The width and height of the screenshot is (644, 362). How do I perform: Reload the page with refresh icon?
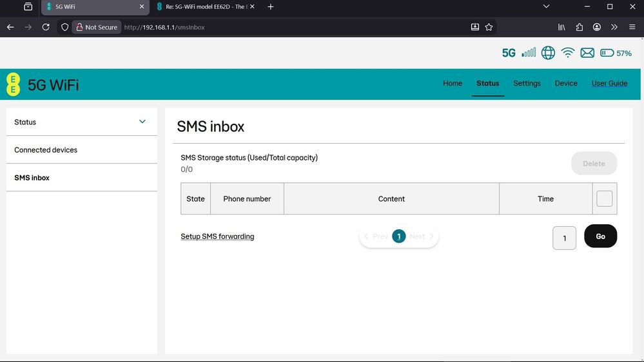pyautogui.click(x=46, y=27)
